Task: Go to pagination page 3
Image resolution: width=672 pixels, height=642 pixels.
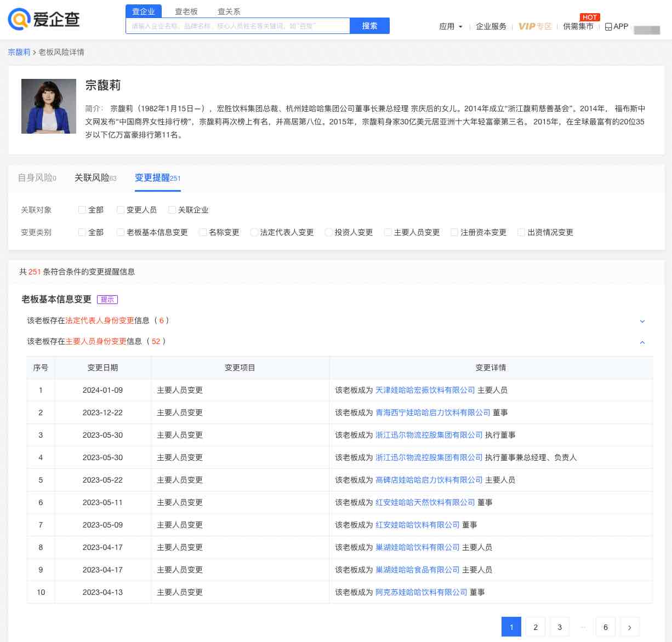Action: click(x=560, y=627)
